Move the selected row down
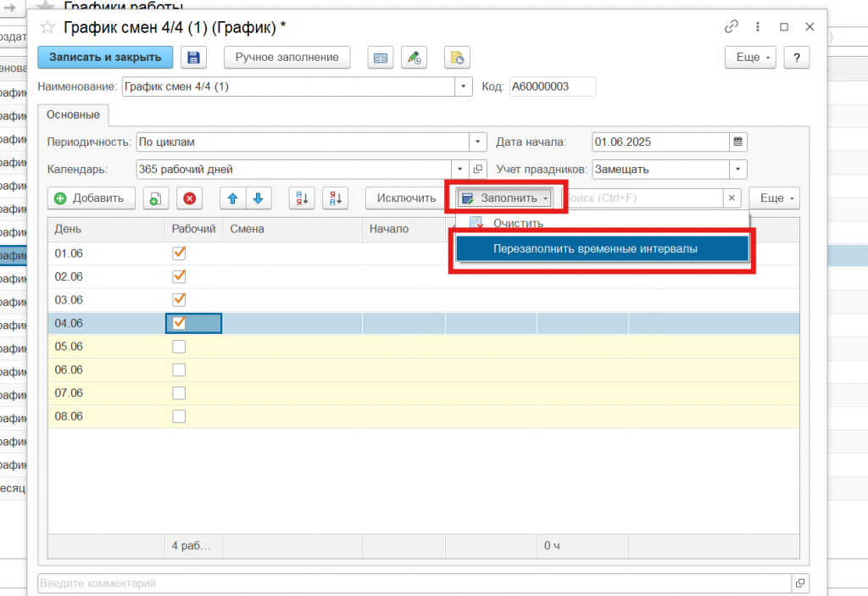This screenshot has width=868, height=596. pyautogui.click(x=258, y=198)
